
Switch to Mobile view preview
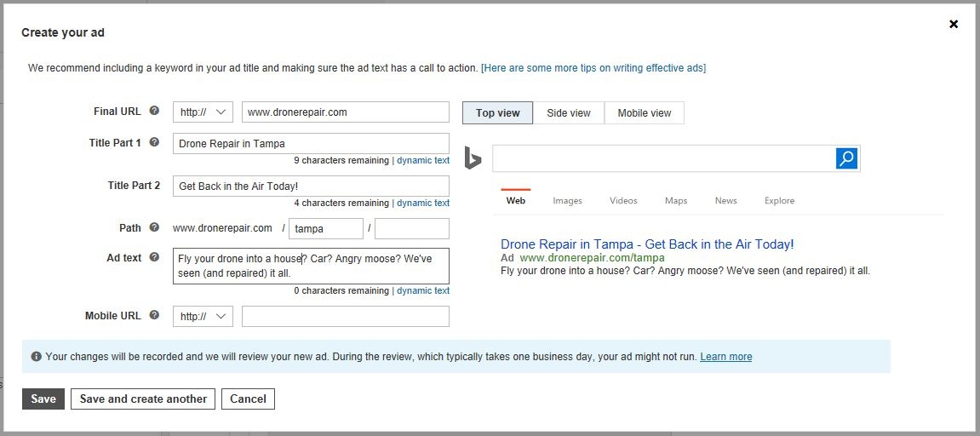(x=645, y=113)
